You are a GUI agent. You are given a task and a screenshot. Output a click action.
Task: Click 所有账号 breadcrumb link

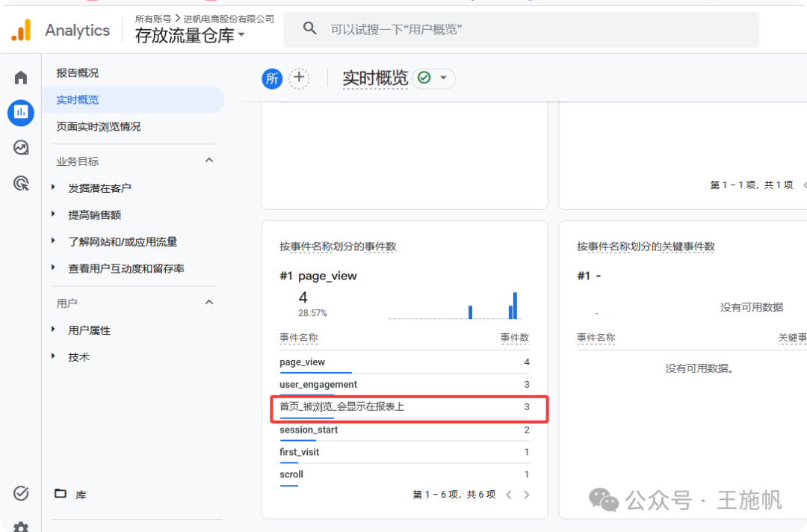tap(153, 19)
